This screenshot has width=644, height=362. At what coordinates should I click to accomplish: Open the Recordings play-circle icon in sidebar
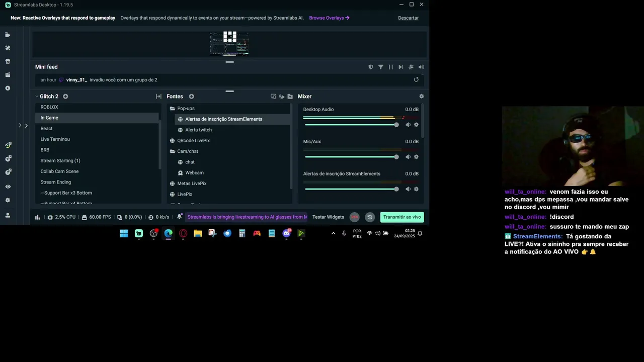8,88
